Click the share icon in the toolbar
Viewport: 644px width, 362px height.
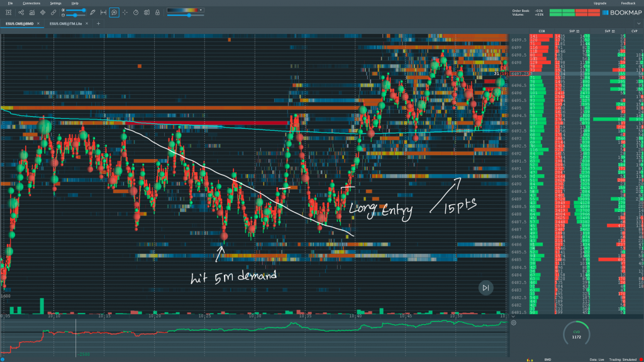(21, 13)
